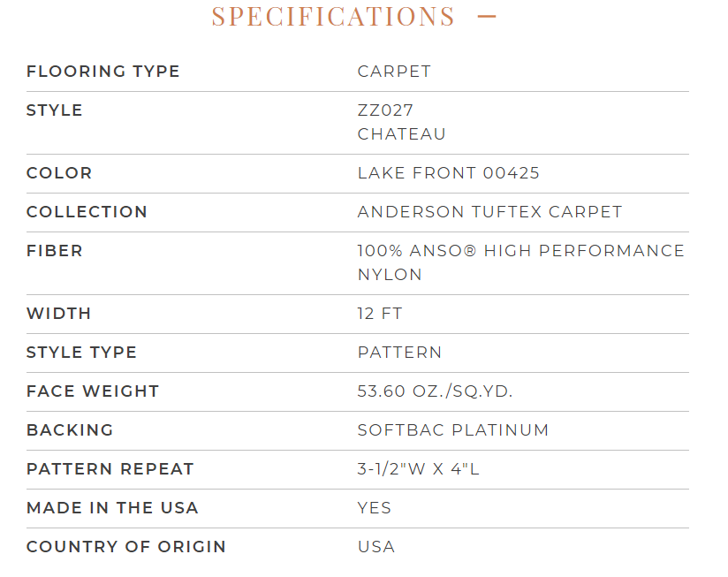This screenshot has height=577, width=728.
Task: Click the 53.60 OZ./SQ.YD. face weight
Action: tap(435, 391)
